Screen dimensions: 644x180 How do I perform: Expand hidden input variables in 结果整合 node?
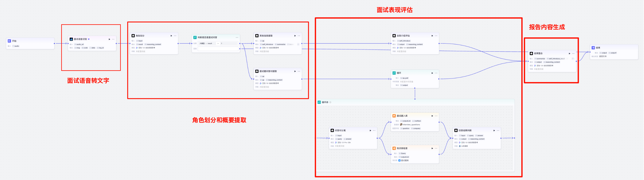[x=572, y=59]
